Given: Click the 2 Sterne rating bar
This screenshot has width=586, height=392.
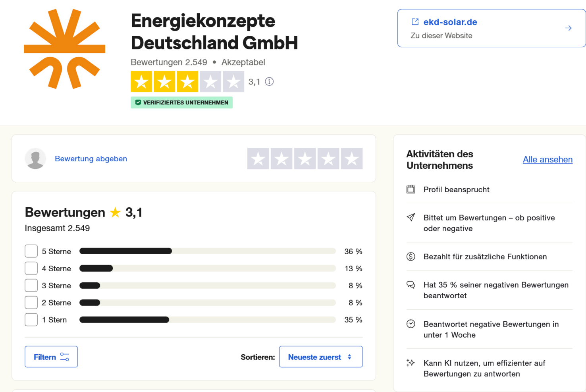Looking at the screenshot, I should click(207, 303).
